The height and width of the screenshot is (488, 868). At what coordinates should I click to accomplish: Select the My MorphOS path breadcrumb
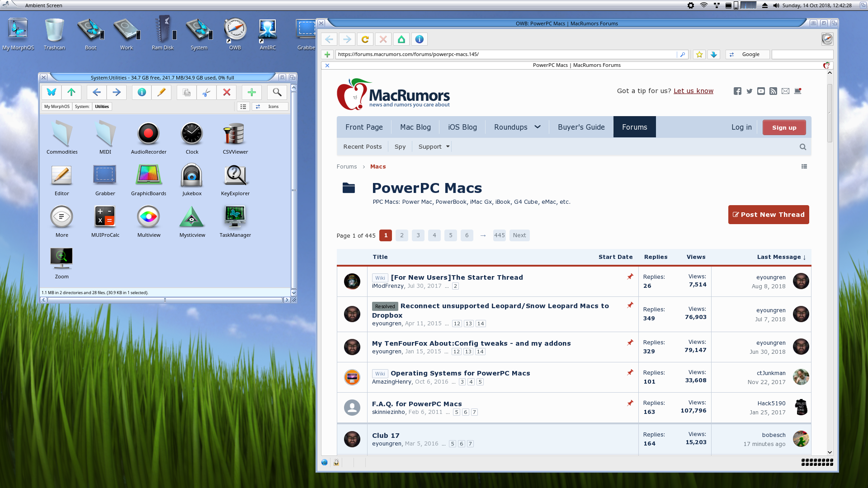pyautogui.click(x=57, y=107)
